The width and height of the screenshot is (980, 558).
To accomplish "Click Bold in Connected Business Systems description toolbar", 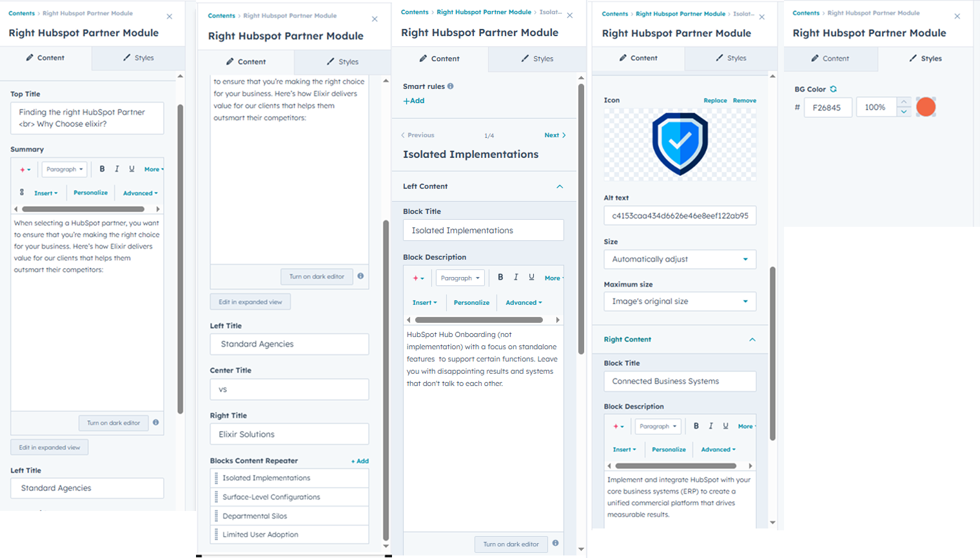I will click(696, 426).
